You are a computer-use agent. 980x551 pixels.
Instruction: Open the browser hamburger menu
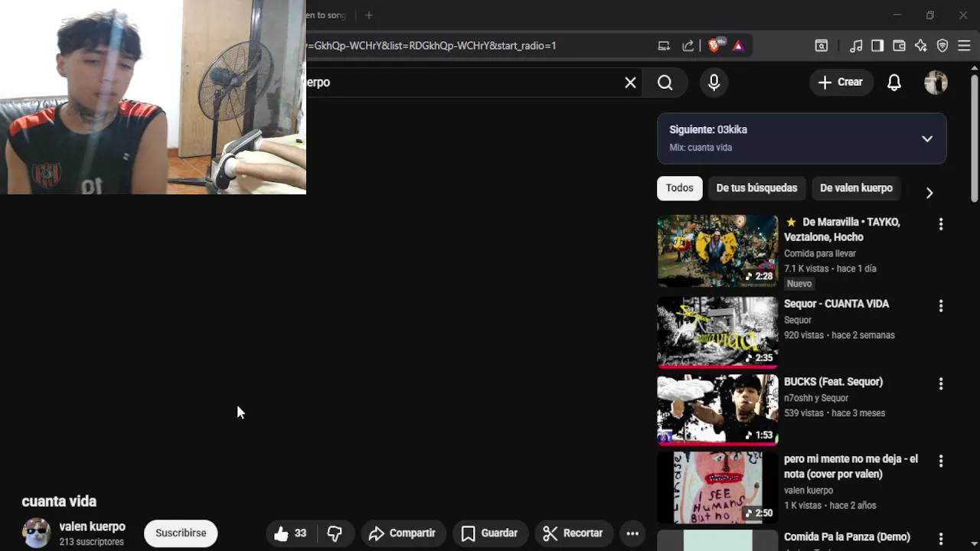click(964, 46)
